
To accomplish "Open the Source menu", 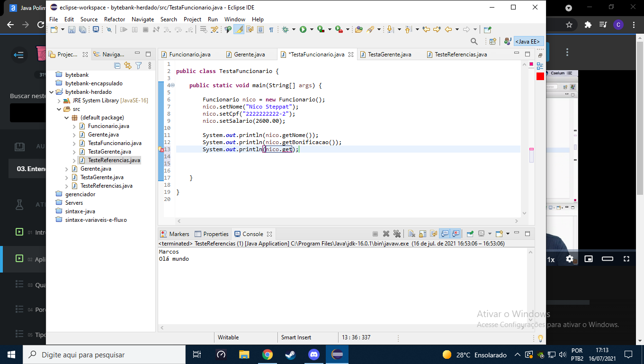I will (89, 19).
